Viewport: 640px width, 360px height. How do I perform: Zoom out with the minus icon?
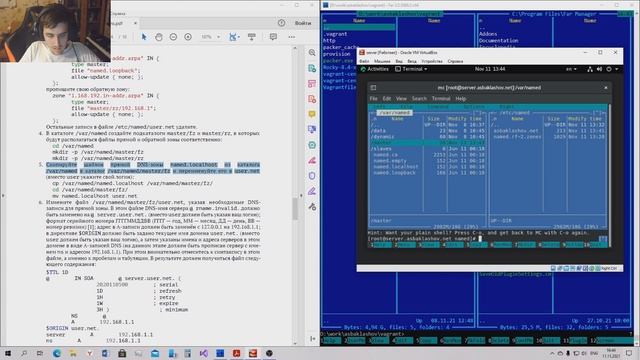click(x=173, y=37)
